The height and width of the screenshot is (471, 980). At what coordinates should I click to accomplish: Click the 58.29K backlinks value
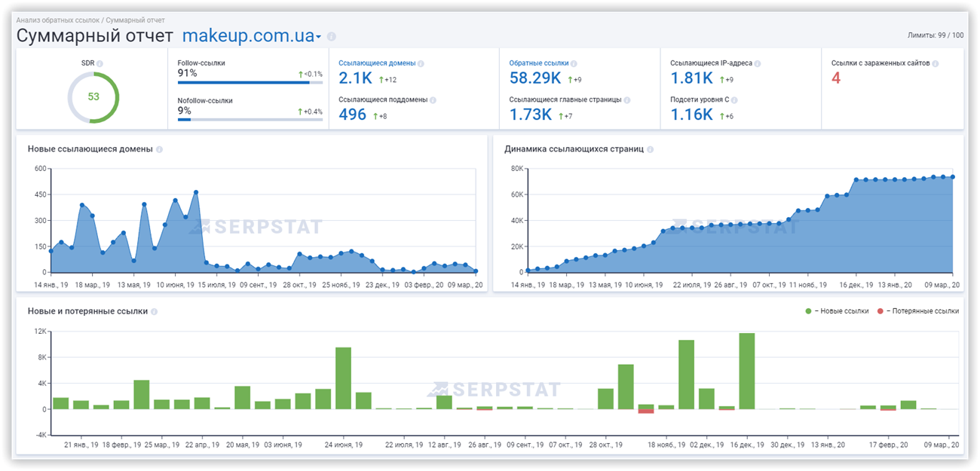click(534, 78)
